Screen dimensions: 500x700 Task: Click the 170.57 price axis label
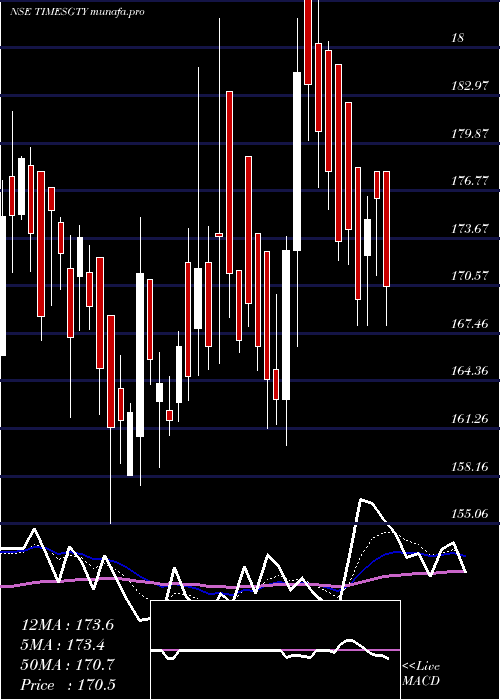click(x=470, y=276)
